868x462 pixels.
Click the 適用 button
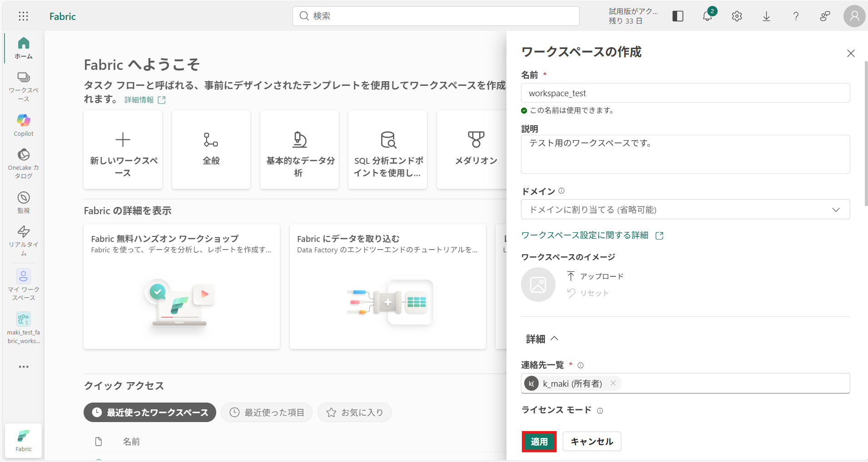pyautogui.click(x=539, y=442)
